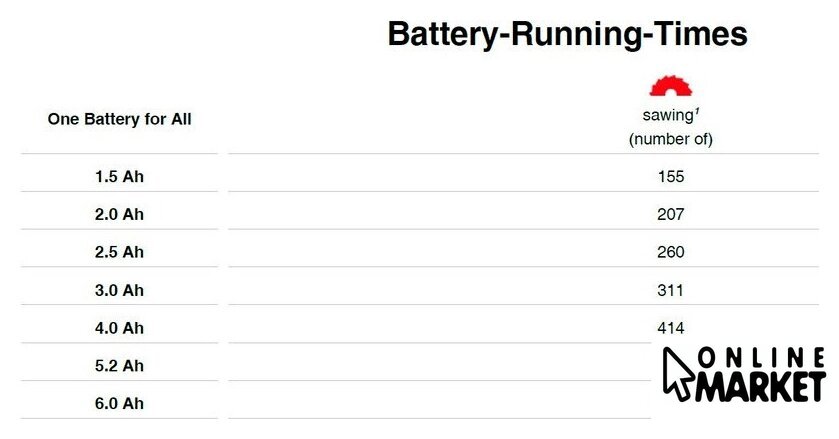Select the 1.5 Ah battery row
This screenshot has height=439, width=839.
[120, 176]
